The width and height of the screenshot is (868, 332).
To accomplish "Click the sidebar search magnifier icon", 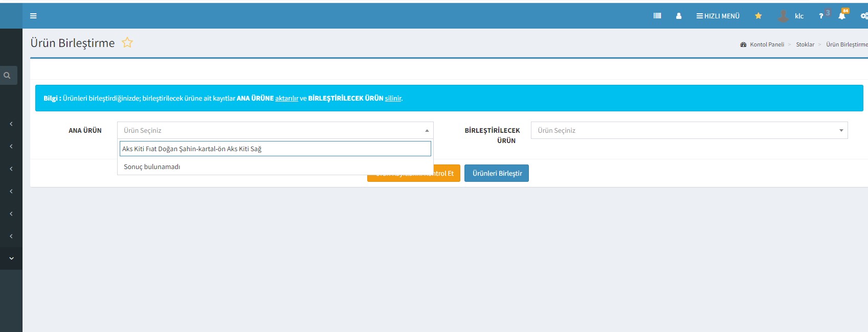I will pyautogui.click(x=7, y=76).
